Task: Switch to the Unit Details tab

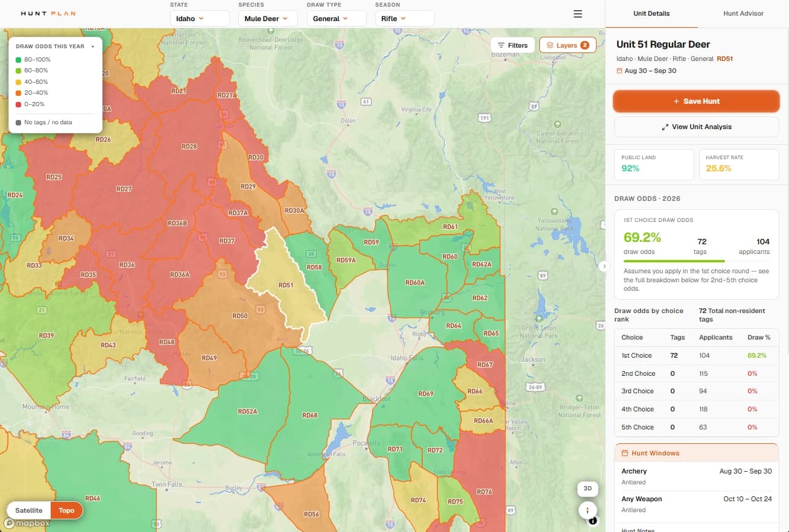Action: [x=651, y=13]
